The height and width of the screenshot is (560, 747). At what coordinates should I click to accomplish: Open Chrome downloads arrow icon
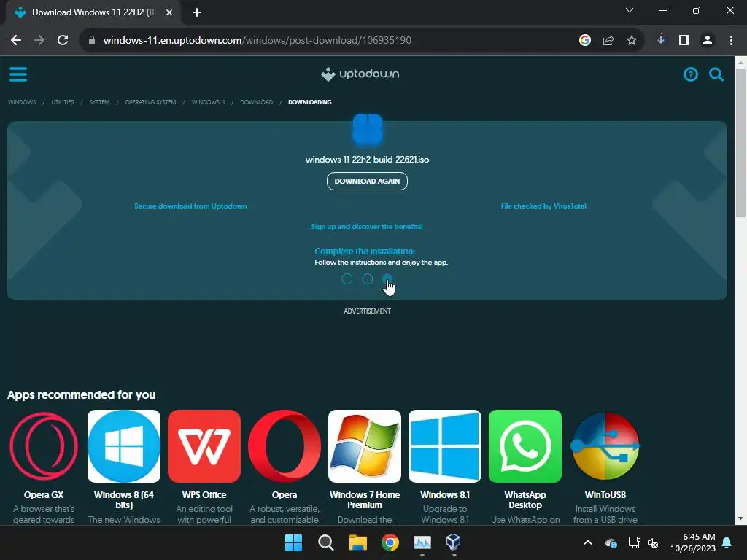[661, 40]
